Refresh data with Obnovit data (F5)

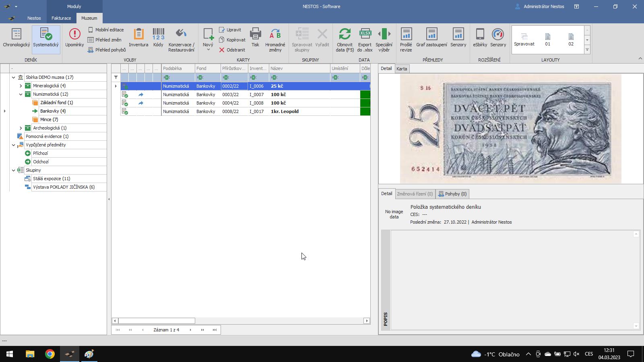click(x=345, y=40)
